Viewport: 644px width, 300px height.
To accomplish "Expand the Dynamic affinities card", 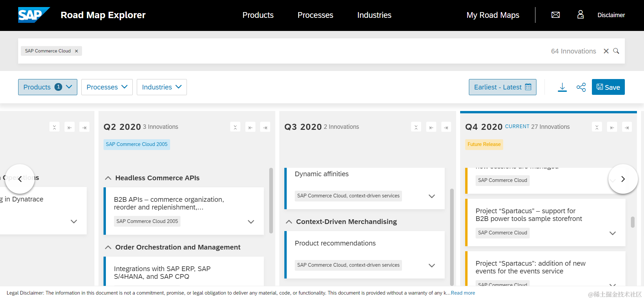I will click(432, 196).
